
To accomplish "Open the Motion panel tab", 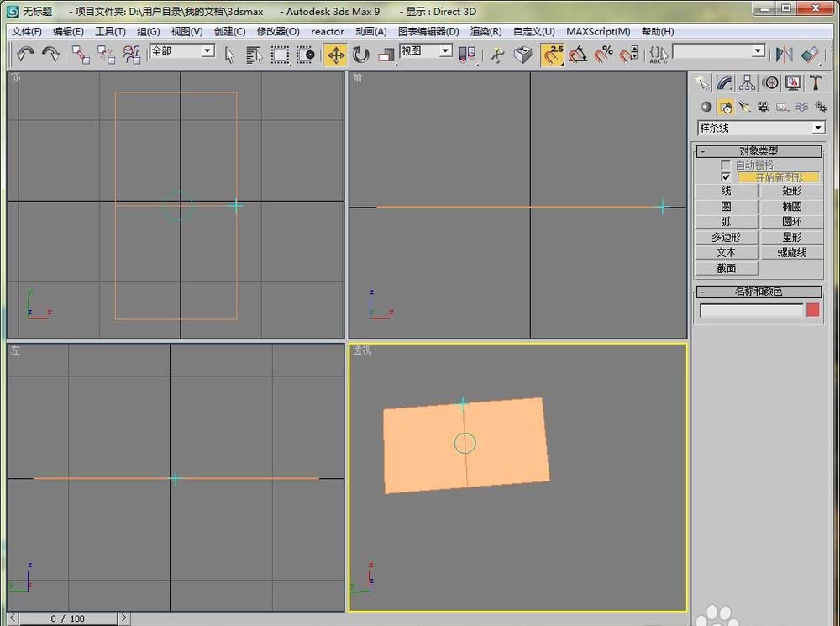I will tap(769, 82).
